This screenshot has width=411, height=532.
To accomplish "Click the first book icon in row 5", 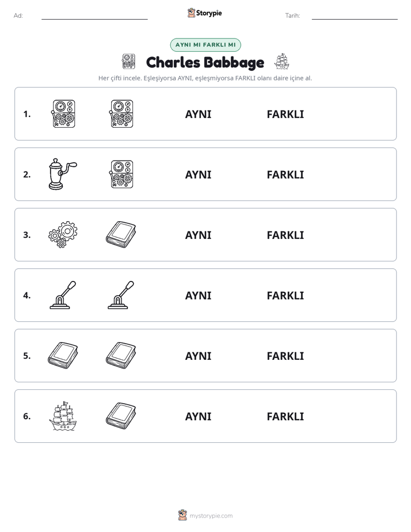I will tap(63, 355).
